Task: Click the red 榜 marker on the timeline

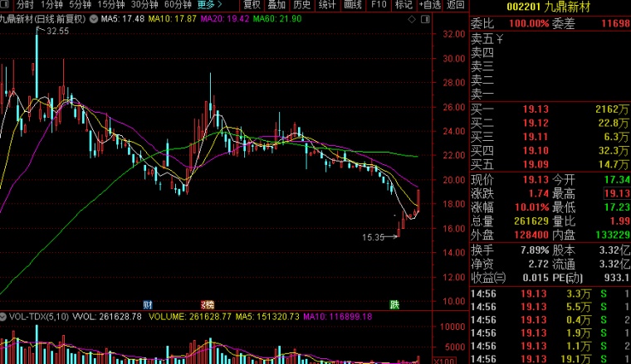Action: pos(208,304)
